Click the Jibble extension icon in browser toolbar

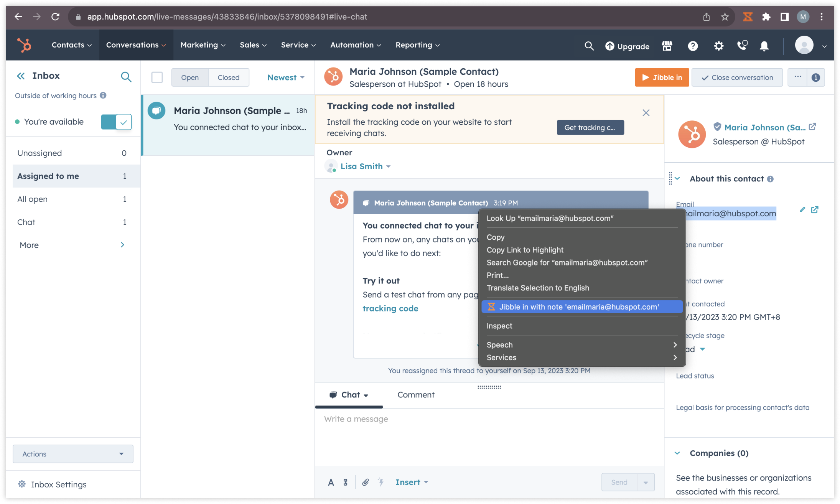coord(748,17)
